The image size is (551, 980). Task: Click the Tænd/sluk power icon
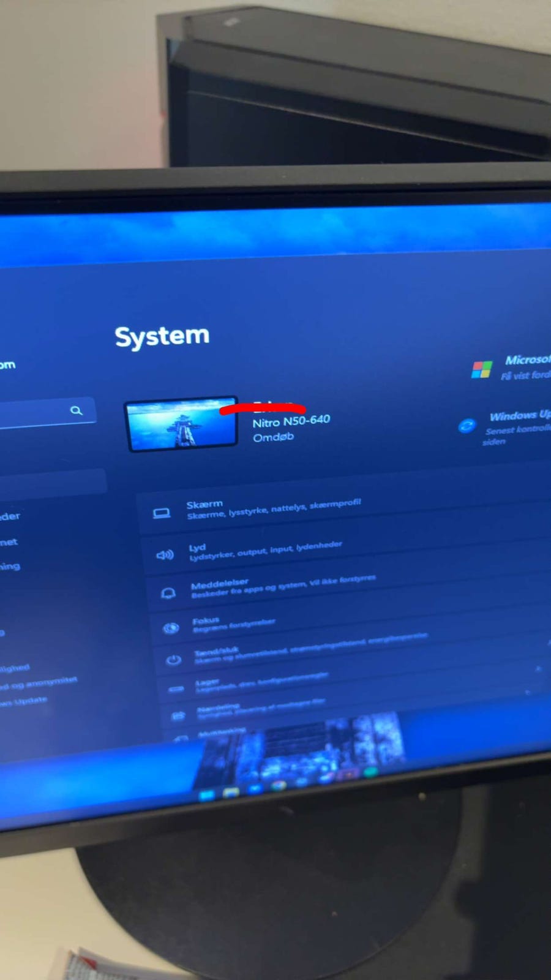[173, 660]
